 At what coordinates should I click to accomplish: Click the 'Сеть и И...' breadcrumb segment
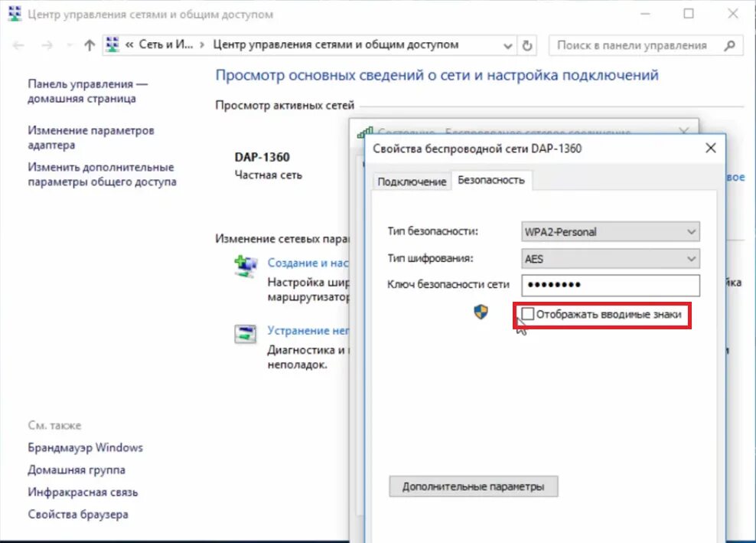[x=165, y=44]
